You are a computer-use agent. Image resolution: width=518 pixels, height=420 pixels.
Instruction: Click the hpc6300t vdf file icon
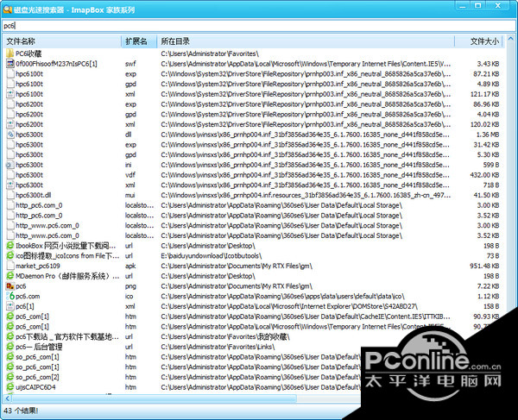(10, 175)
